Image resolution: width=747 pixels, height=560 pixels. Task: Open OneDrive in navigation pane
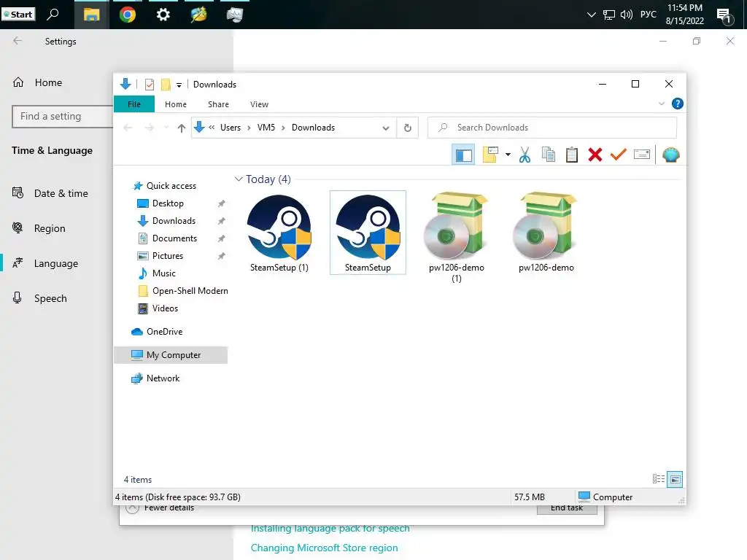tap(164, 332)
